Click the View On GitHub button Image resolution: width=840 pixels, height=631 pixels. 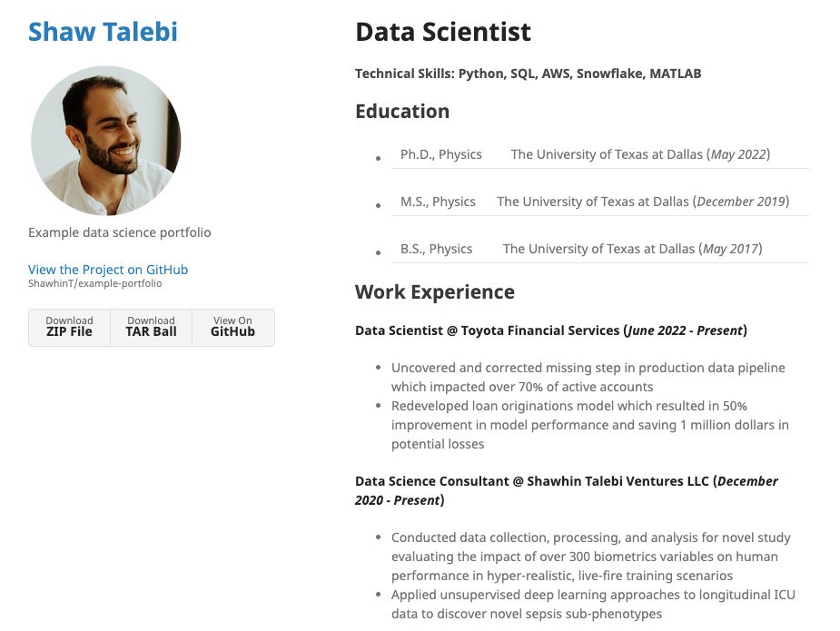(232, 327)
